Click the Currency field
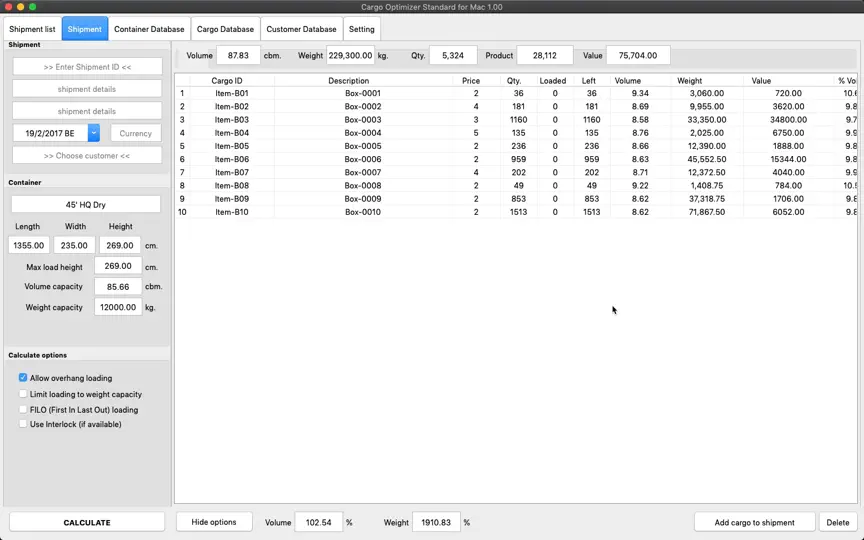This screenshot has height=540, width=864. [x=136, y=133]
